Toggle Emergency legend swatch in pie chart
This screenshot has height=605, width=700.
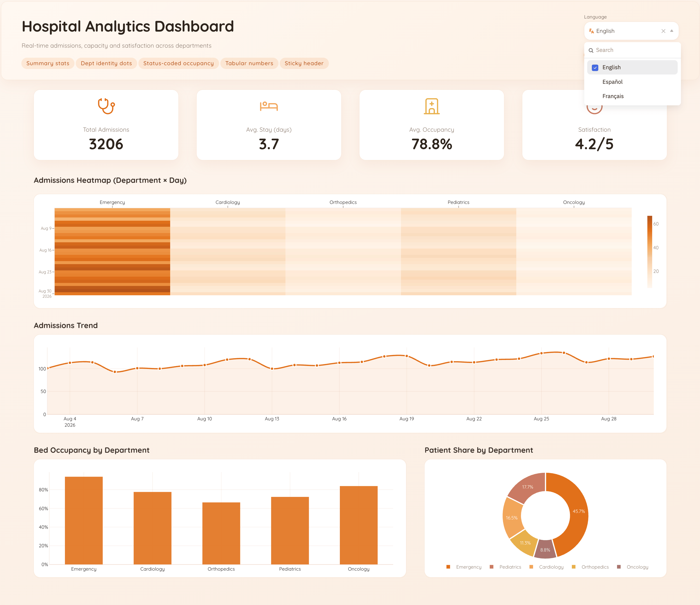[x=448, y=567]
